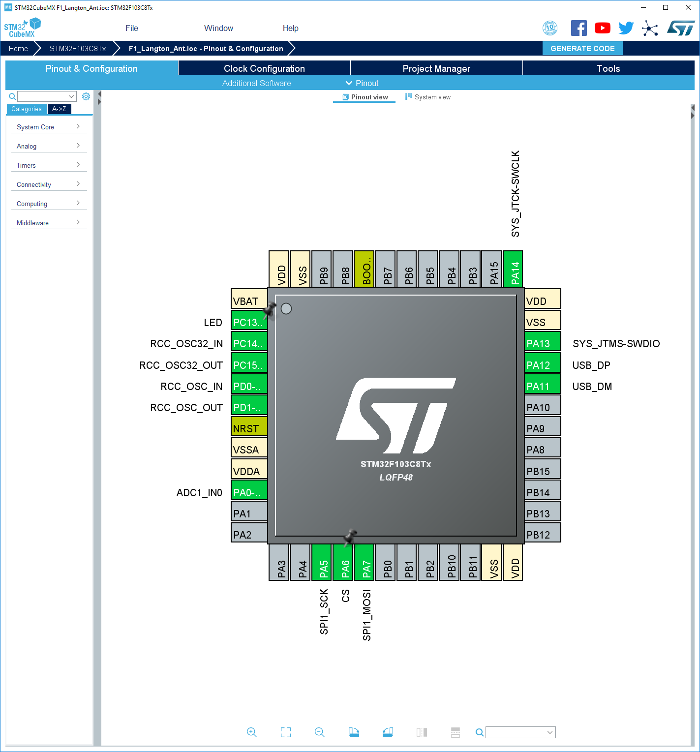This screenshot has height=752, width=700.
Task: Click pin PA7 SPI1_MOSI
Action: point(364,563)
